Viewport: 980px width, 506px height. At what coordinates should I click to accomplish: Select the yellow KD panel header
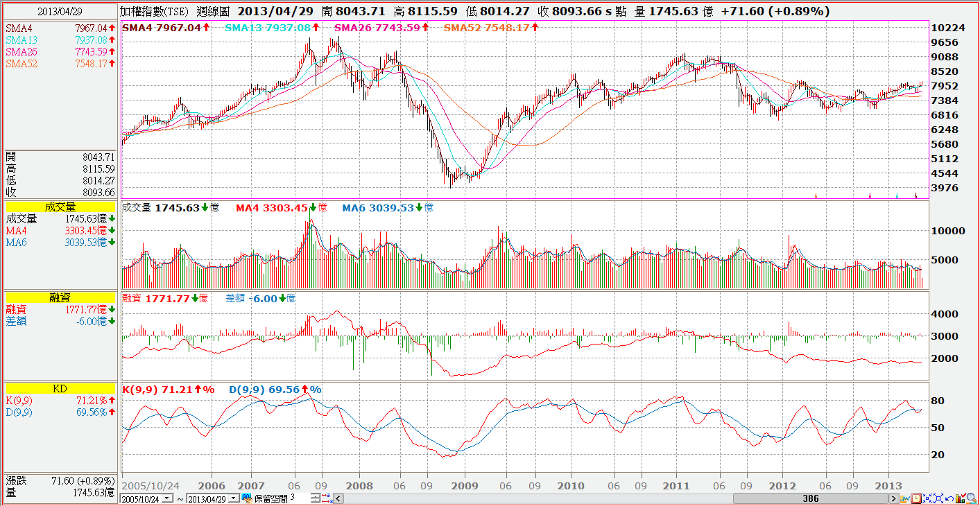(60, 388)
